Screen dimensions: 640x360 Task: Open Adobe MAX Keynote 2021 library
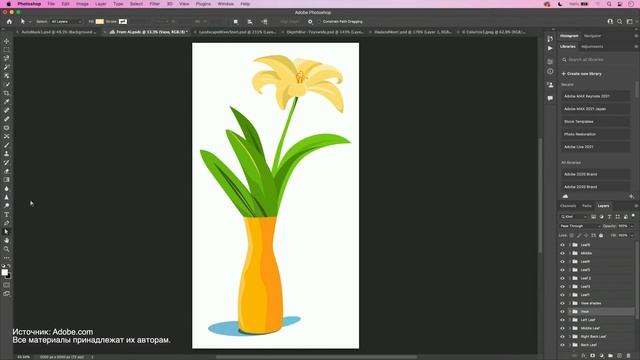pyautogui.click(x=595, y=96)
